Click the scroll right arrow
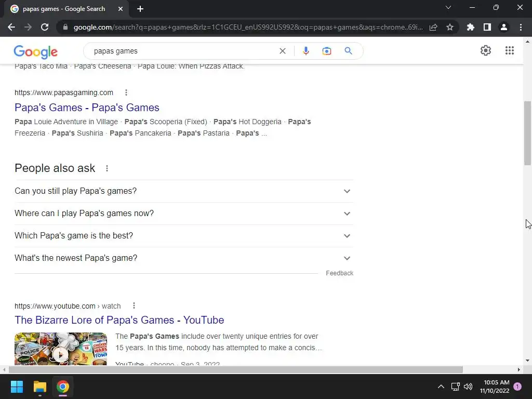 pos(519,369)
